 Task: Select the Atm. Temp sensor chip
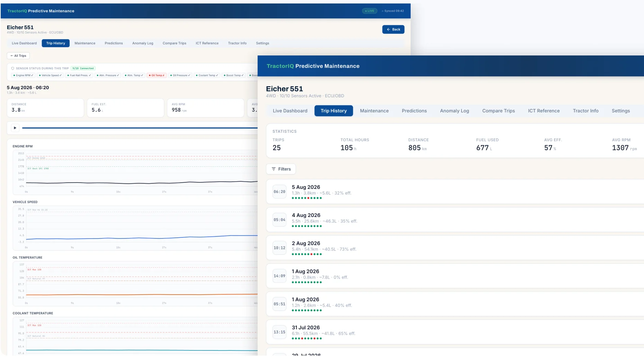134,75
